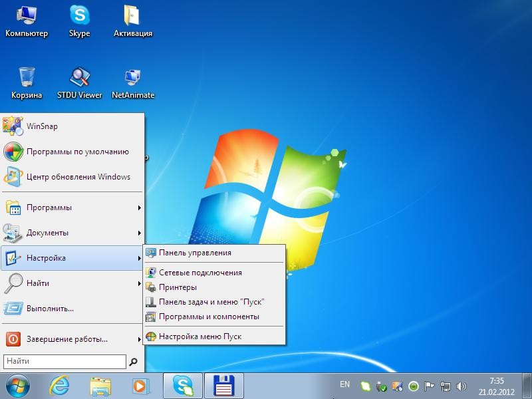532x399 pixels.
Task: Click the Skype status tray icon
Action: tap(365, 386)
